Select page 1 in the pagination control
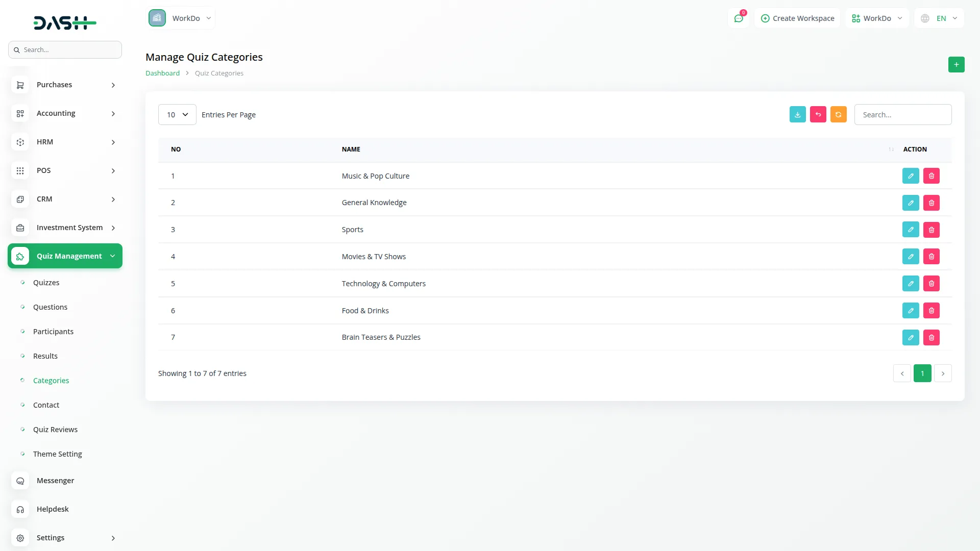Image resolution: width=980 pixels, height=551 pixels. 922,373
